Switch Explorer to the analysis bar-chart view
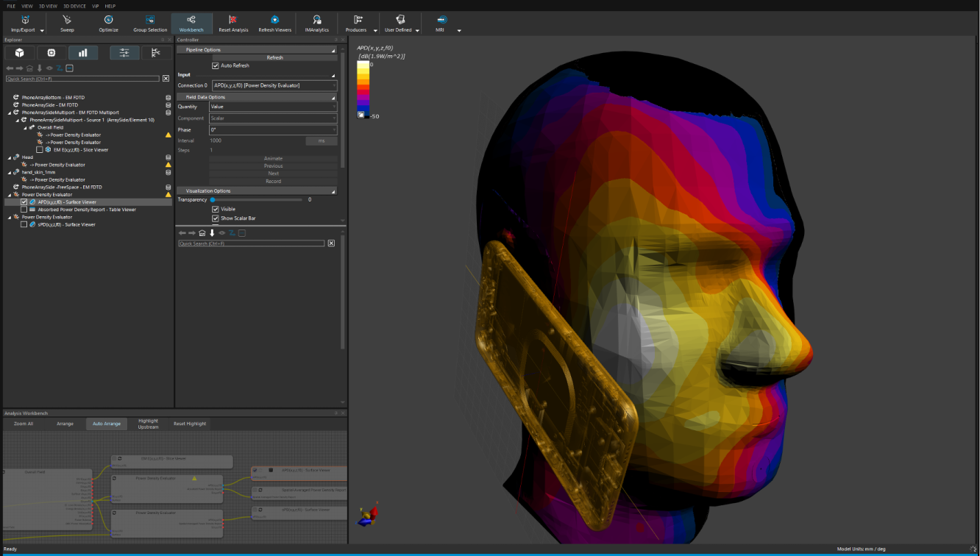980x556 pixels. pos(83,52)
